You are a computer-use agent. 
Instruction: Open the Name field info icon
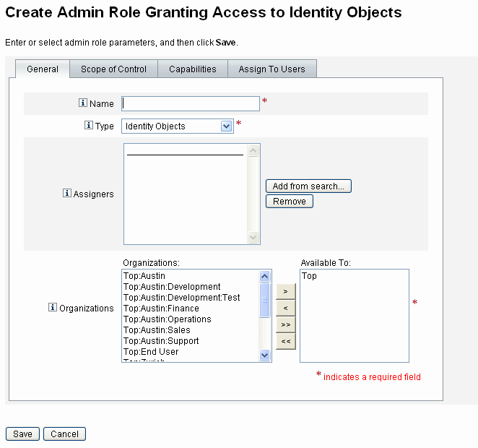tap(82, 103)
